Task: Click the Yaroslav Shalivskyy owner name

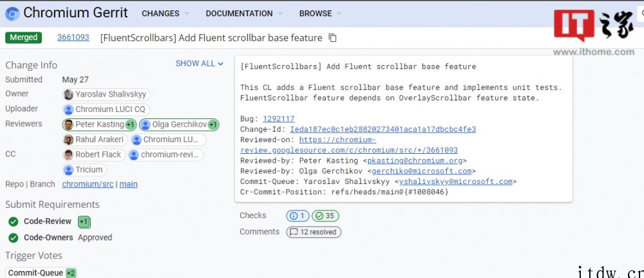Action: 111,95
